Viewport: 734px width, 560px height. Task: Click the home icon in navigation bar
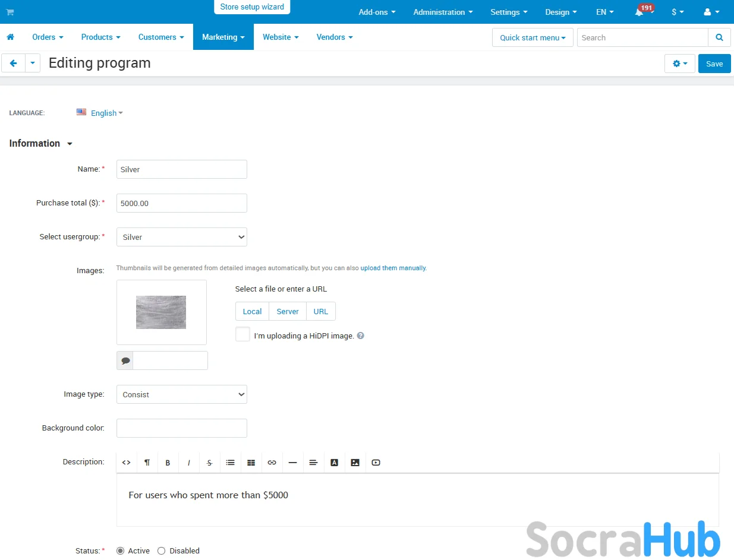pyautogui.click(x=10, y=37)
